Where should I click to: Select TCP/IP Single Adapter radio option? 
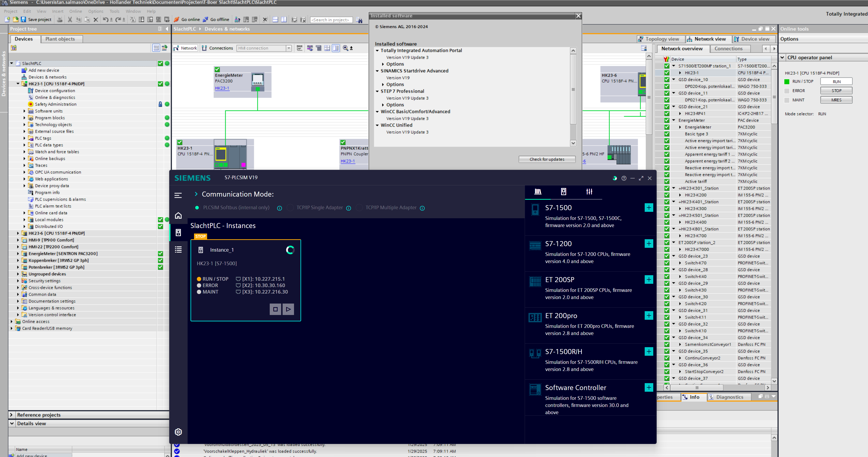(x=290, y=208)
